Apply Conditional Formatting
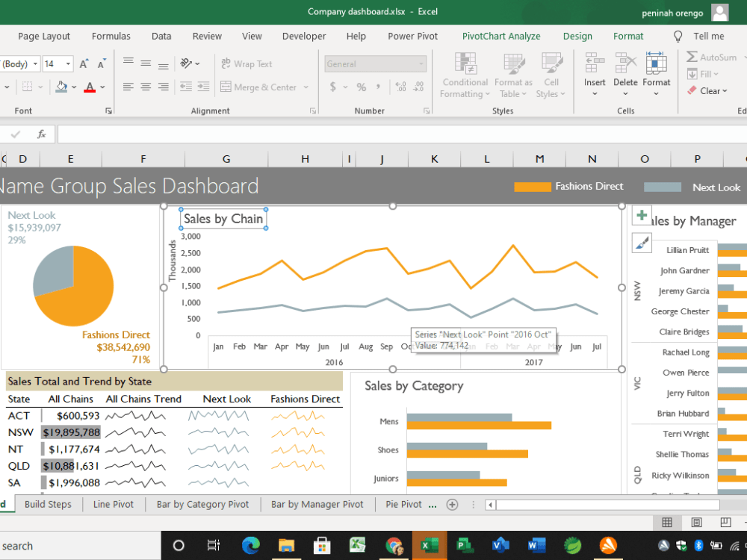 pyautogui.click(x=465, y=75)
